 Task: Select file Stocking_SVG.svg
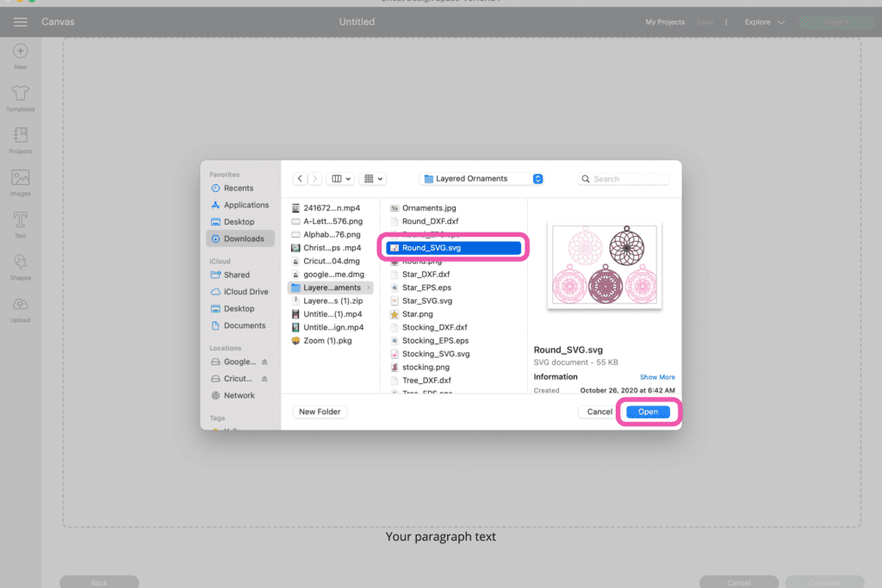coord(454,354)
